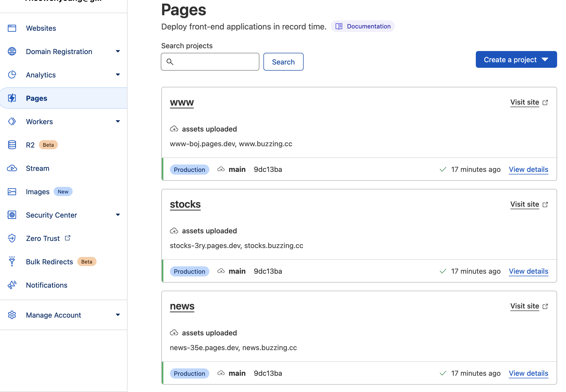The height and width of the screenshot is (392, 566).
Task: Open the Create a project dropdown
Action: click(516, 60)
